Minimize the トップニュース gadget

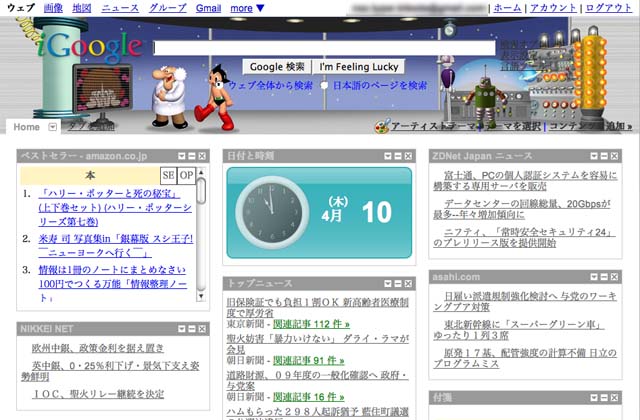pos(398,283)
